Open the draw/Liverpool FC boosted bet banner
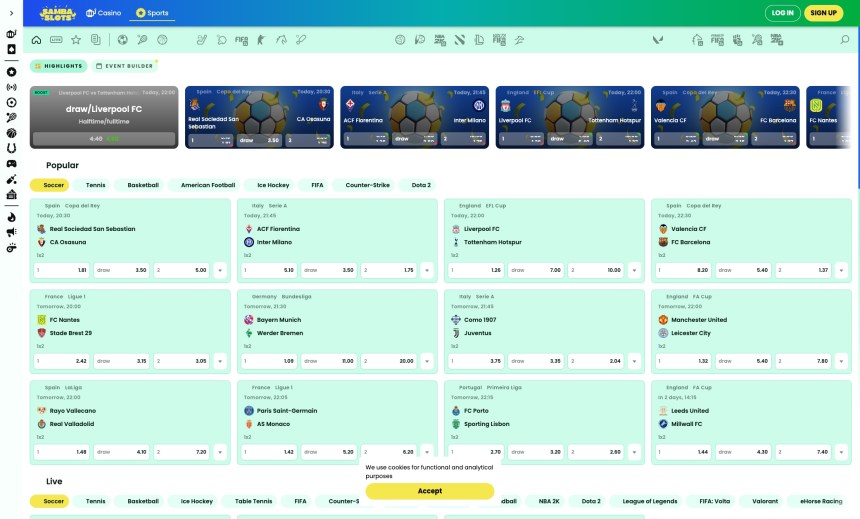This screenshot has height=519, width=860. (x=104, y=117)
